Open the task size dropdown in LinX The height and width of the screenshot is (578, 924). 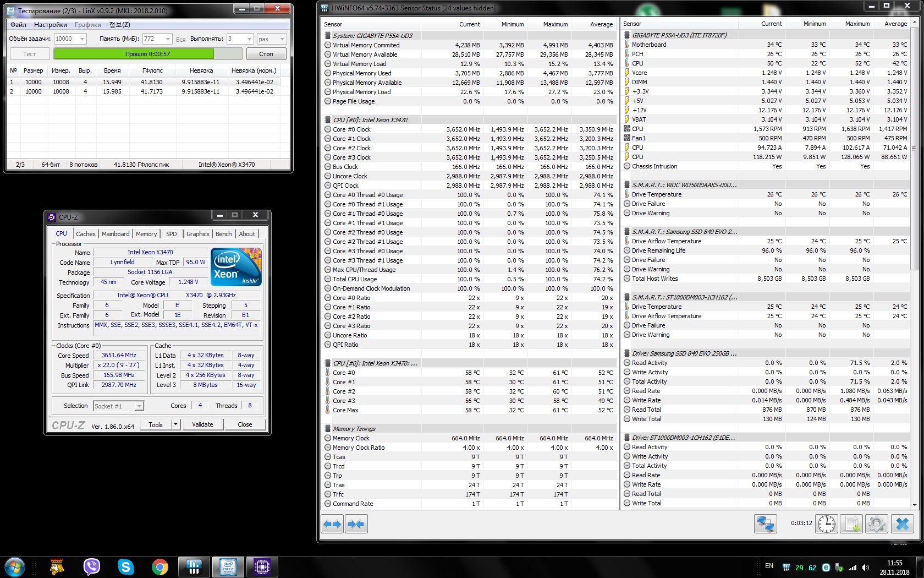(82, 39)
